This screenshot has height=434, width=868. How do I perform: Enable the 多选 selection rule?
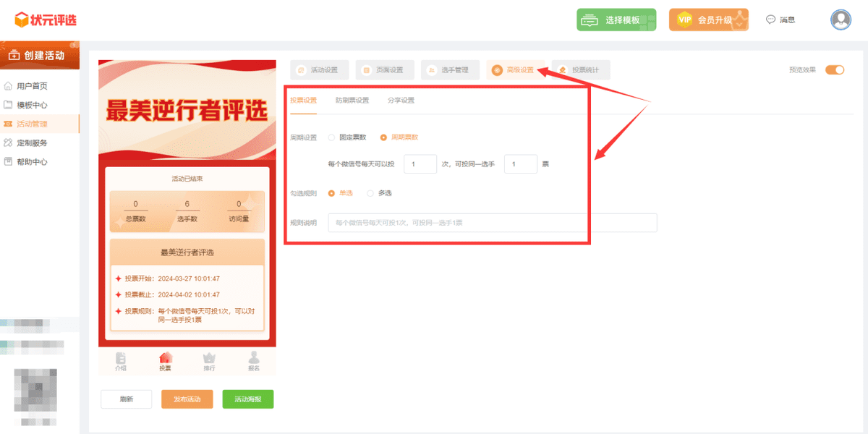(x=370, y=193)
